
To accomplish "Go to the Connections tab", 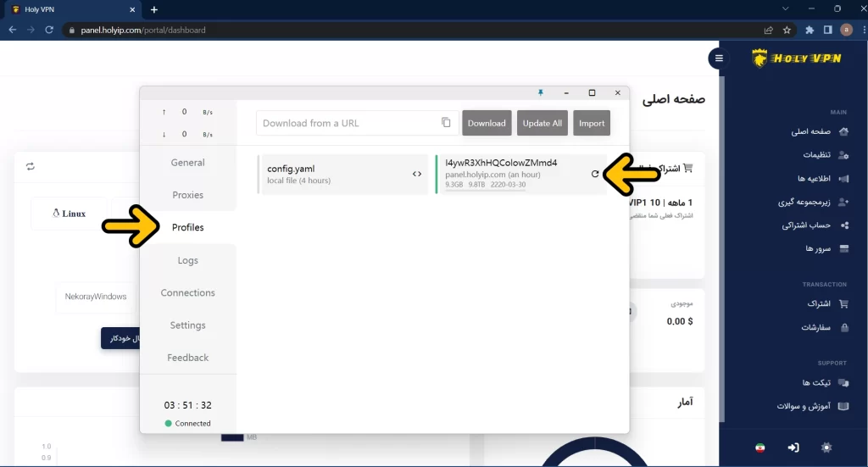I will (187, 292).
